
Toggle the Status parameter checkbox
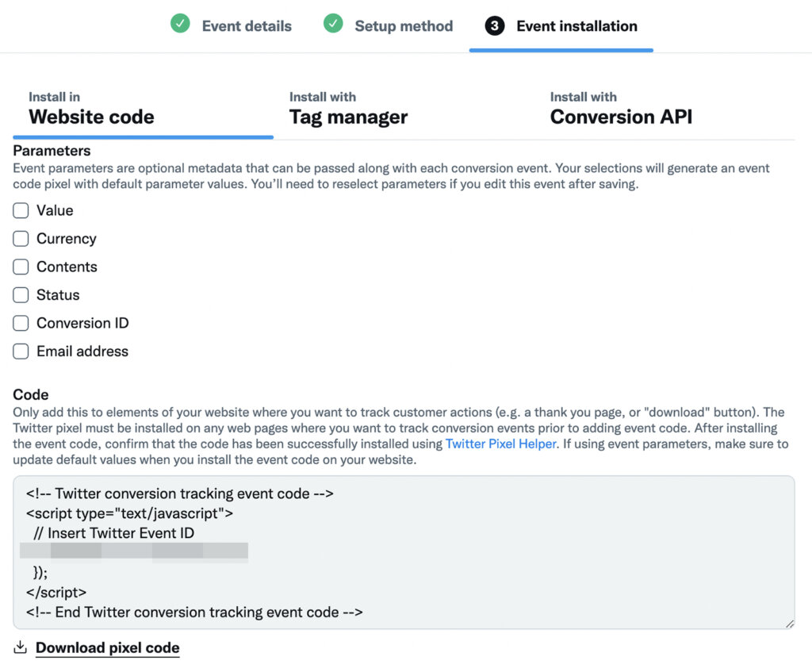pos(21,295)
